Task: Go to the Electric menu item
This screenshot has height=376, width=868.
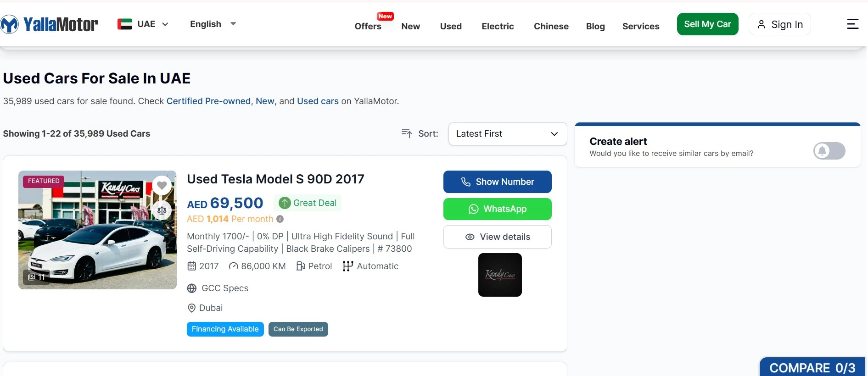Action: (x=498, y=27)
